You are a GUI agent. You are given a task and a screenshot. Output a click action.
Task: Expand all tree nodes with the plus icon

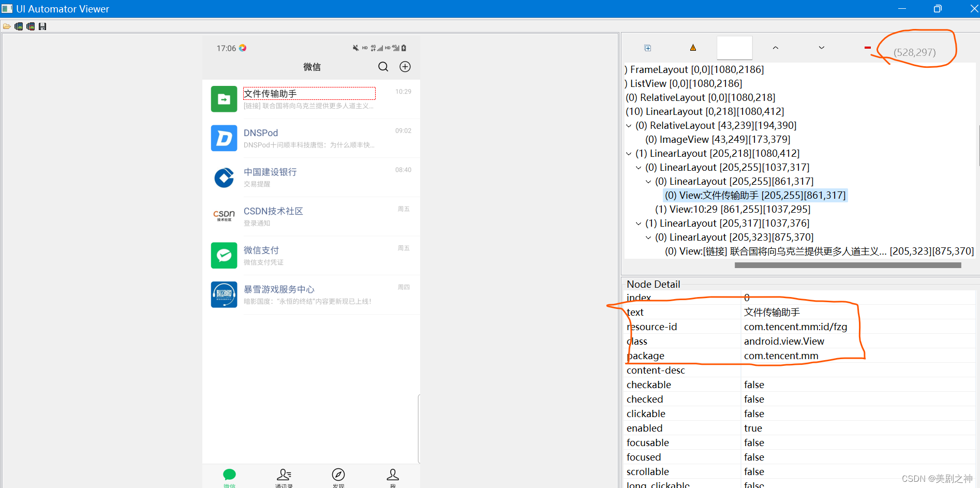[647, 48]
